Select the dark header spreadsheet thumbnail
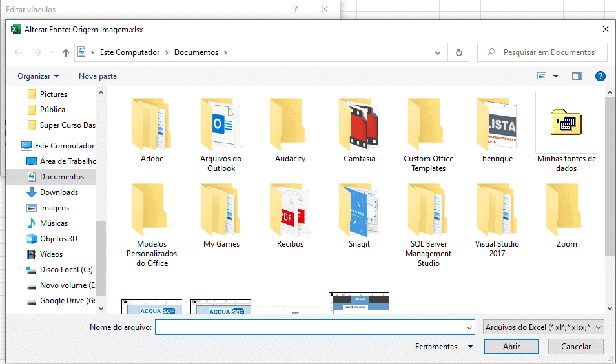The image size is (616, 364). pyautogui.click(x=360, y=303)
